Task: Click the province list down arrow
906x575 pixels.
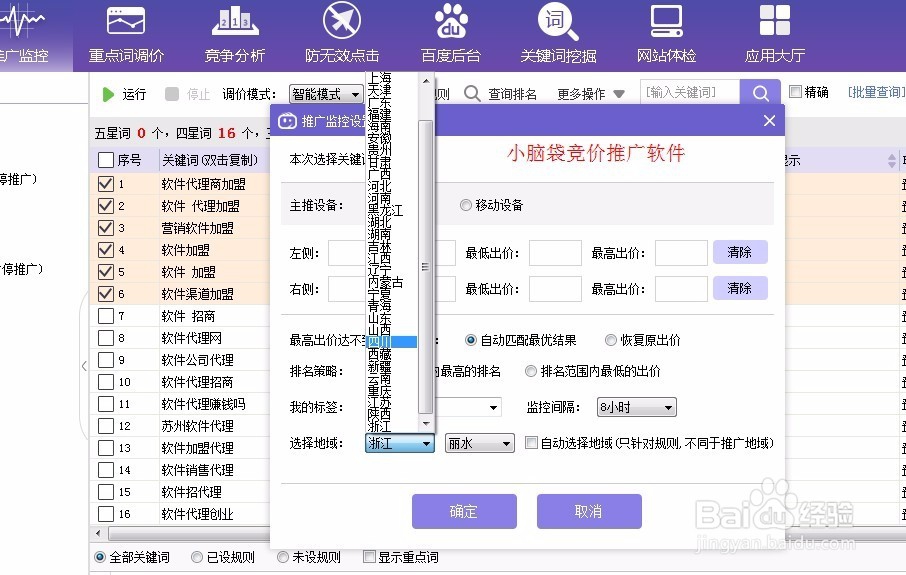Action: point(426,424)
